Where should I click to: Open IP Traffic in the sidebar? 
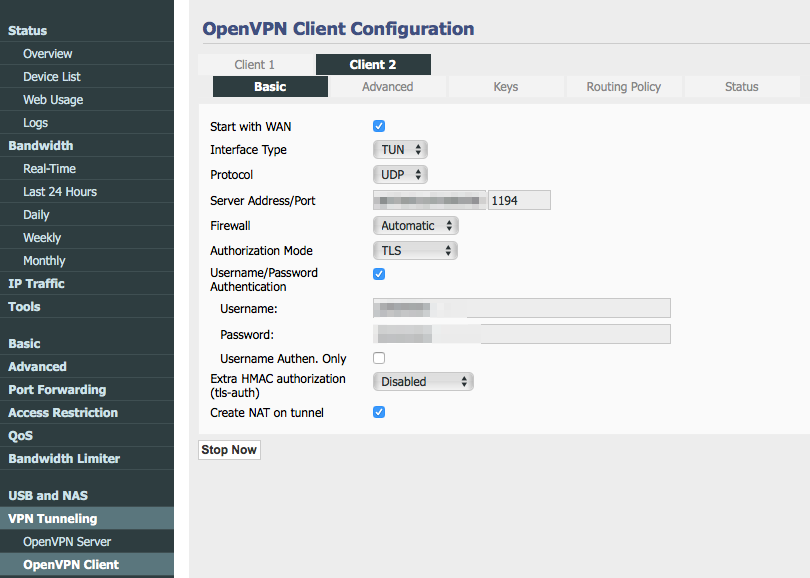coord(87,284)
